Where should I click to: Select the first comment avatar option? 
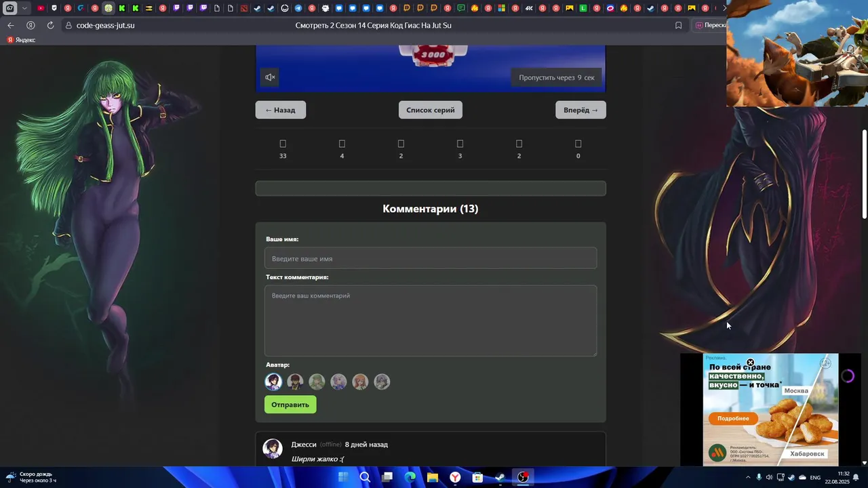pos(273,382)
